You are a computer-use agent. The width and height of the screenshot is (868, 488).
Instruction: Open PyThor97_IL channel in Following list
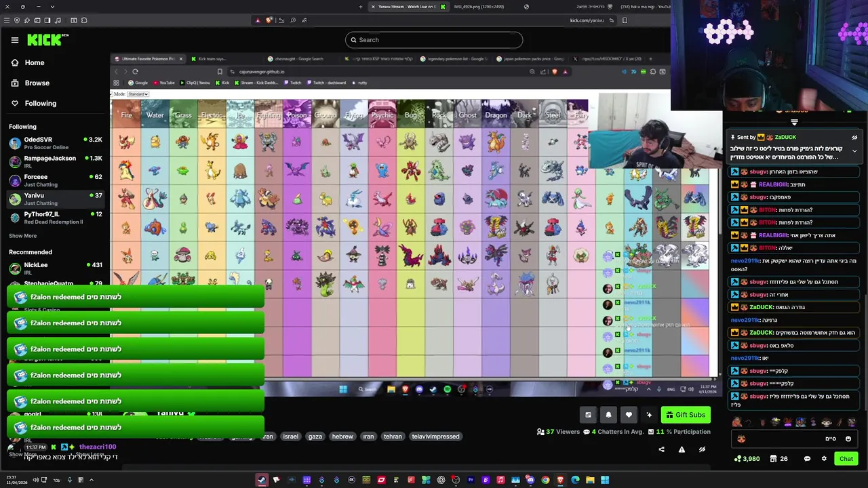[x=54, y=218]
